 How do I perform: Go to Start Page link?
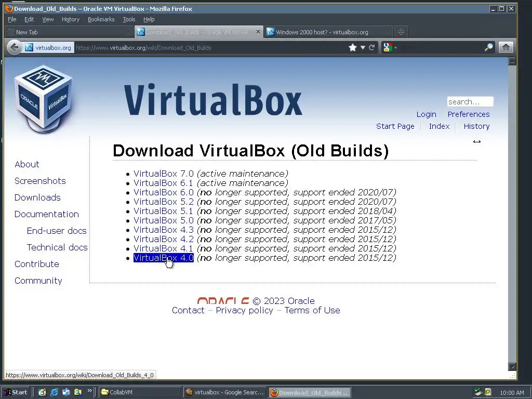point(395,126)
